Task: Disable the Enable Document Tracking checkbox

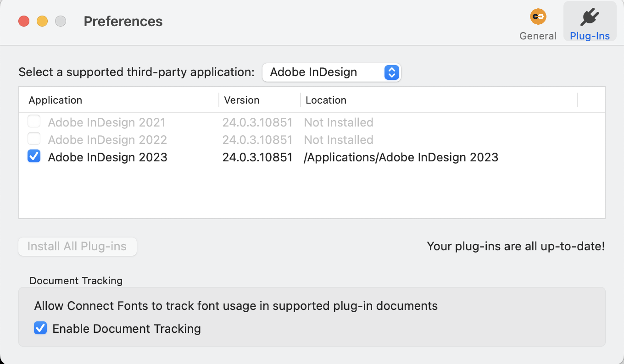Action: click(x=40, y=328)
